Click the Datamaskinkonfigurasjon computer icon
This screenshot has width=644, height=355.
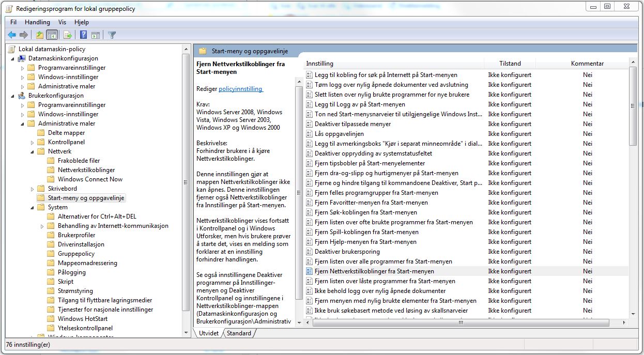pos(22,58)
